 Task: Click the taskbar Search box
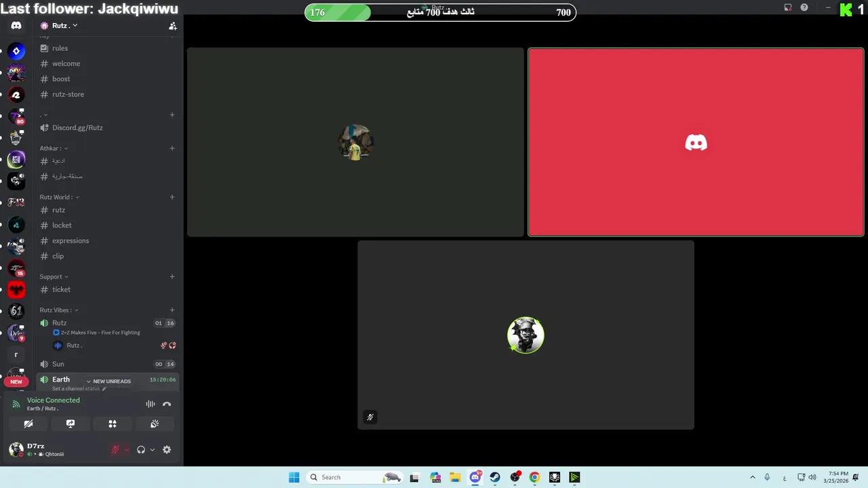pos(355,477)
